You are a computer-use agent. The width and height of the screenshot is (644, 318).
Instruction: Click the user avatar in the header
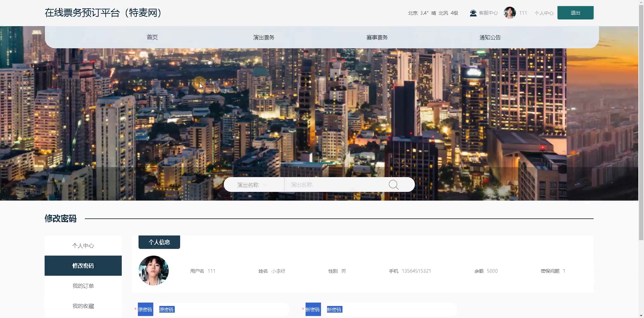[x=509, y=13]
